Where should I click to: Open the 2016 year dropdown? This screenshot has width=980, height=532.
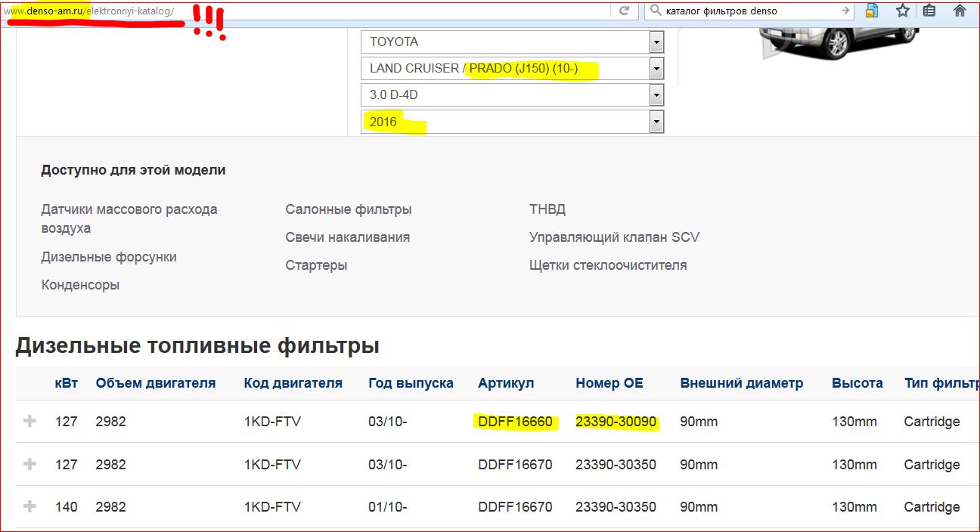(x=656, y=122)
